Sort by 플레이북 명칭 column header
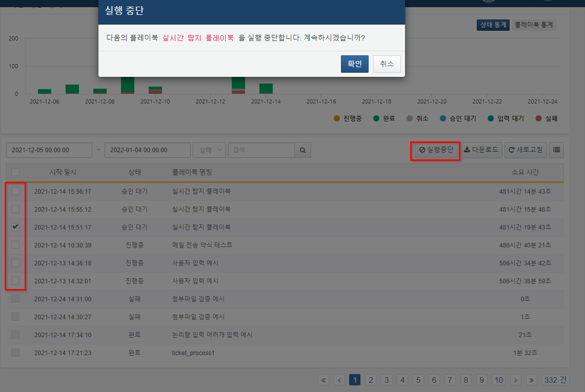Screen dimensions: 585x392 (192, 172)
